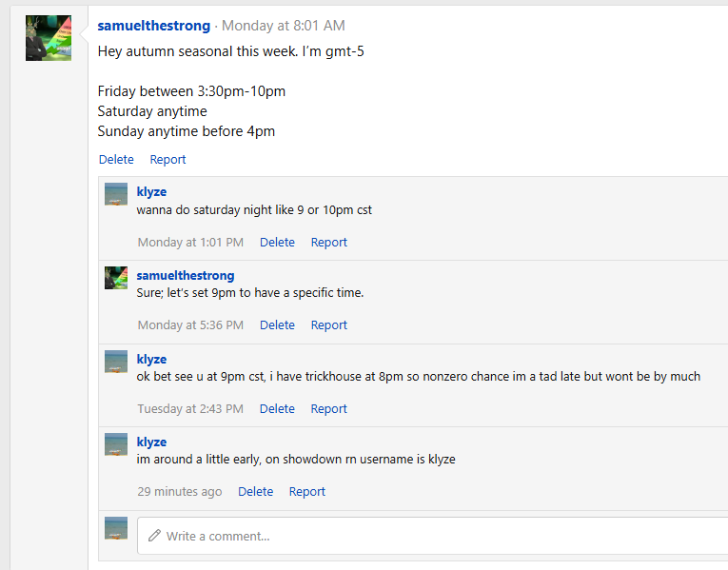The image size is (728, 570).
Task: Click klyze's avatar beside the saturday night comment
Action: click(x=116, y=194)
